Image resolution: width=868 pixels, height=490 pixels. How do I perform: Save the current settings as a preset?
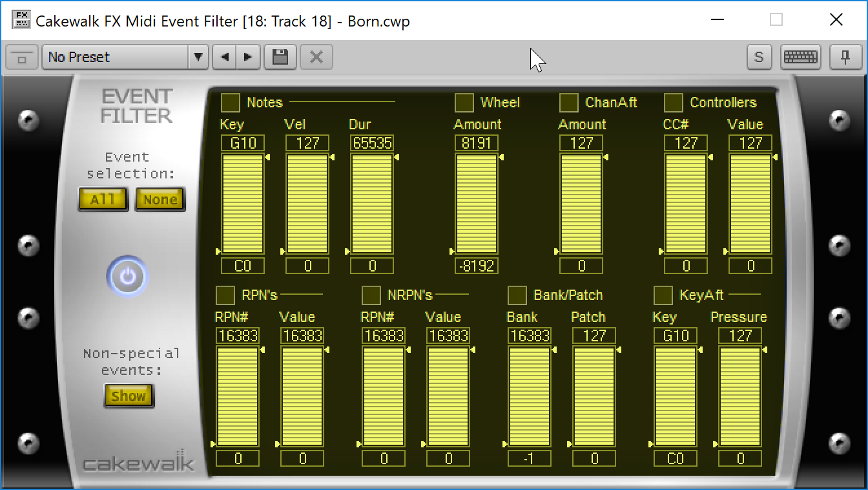coord(280,57)
